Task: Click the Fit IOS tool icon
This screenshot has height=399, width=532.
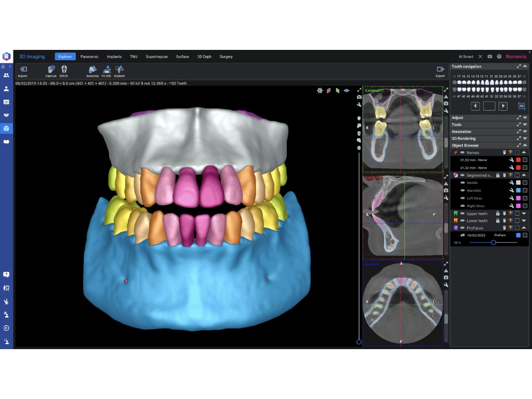Action: click(x=107, y=69)
